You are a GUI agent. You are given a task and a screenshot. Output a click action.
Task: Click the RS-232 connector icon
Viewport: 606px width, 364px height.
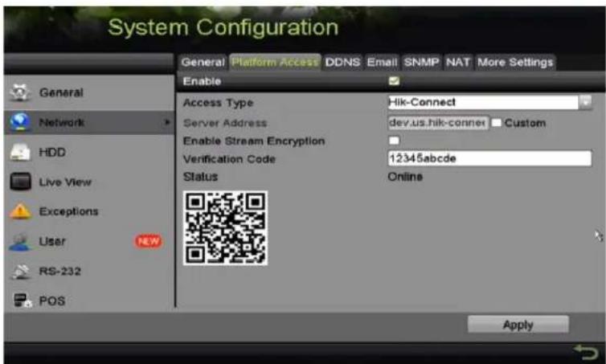point(20,272)
